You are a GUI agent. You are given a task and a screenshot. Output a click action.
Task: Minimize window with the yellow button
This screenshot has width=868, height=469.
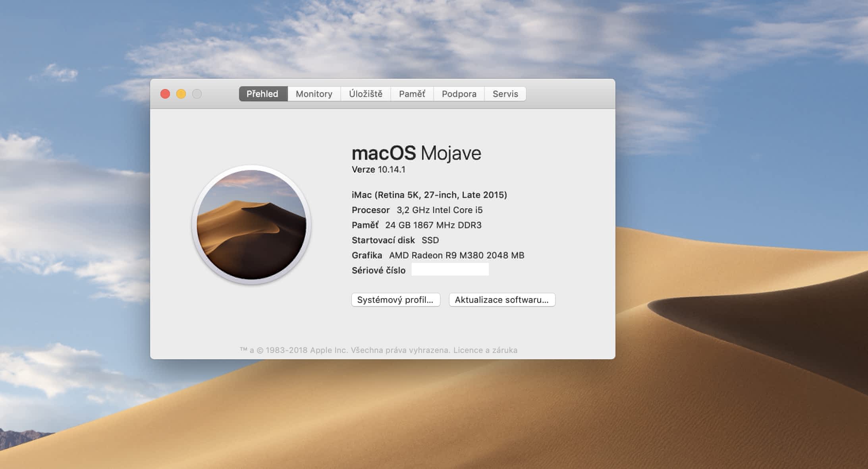click(x=181, y=94)
